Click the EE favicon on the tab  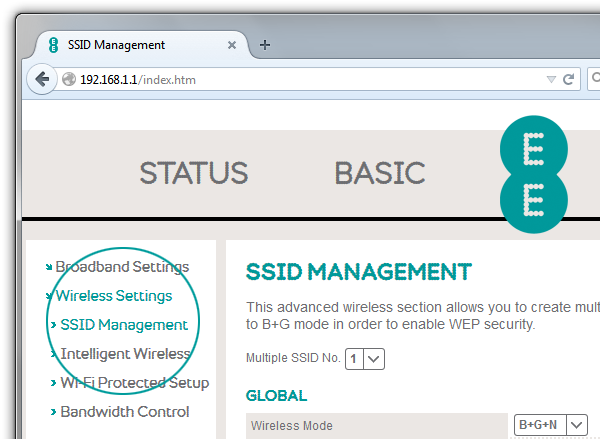tap(54, 45)
